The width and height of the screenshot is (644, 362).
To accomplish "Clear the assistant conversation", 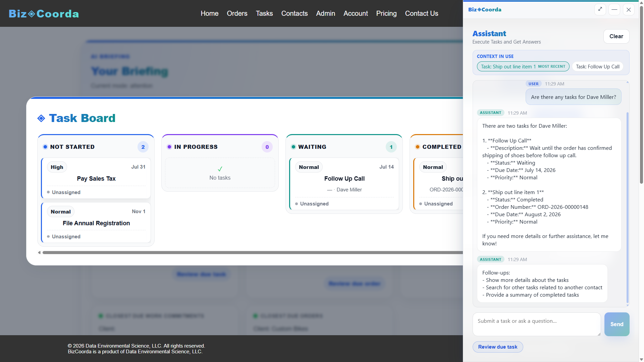I will point(616,36).
